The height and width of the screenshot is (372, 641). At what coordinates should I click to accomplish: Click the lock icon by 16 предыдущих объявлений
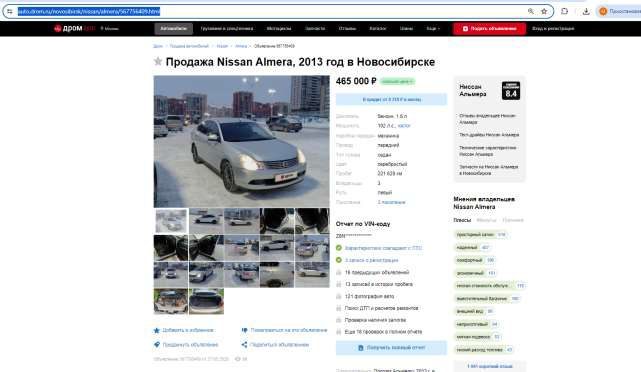coord(339,272)
